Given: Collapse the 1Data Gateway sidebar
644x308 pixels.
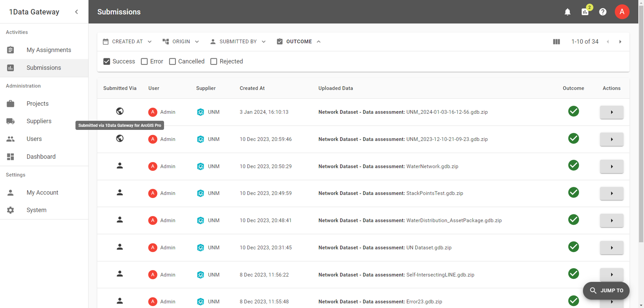Looking at the screenshot, I should click(77, 12).
